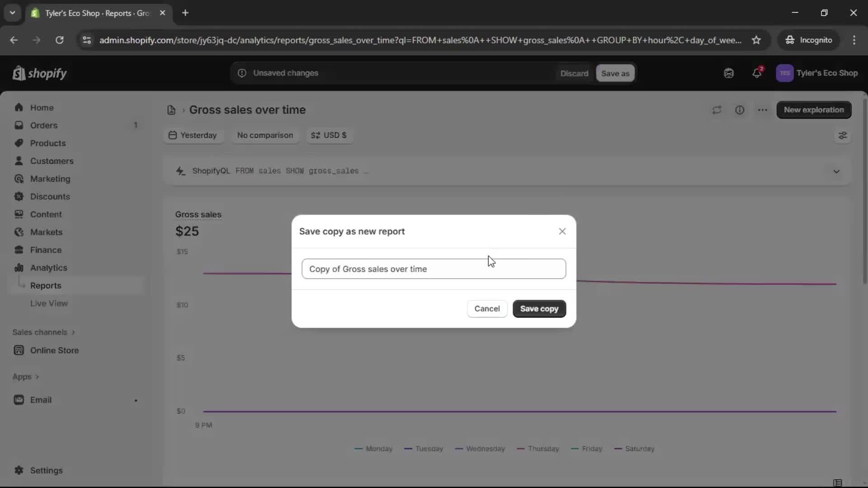868x488 pixels.
Task: Click the refresh report data icon
Action: tap(717, 110)
